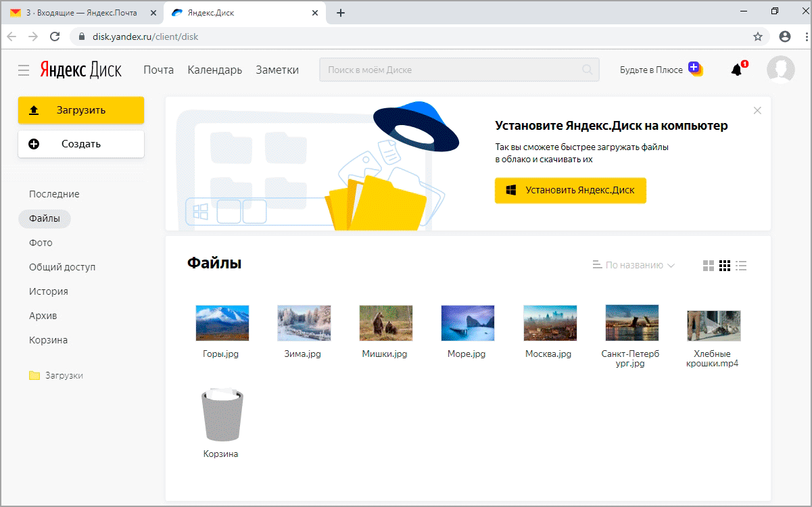The width and height of the screenshot is (812, 507).
Task: Click the Создать button
Action: [81, 144]
